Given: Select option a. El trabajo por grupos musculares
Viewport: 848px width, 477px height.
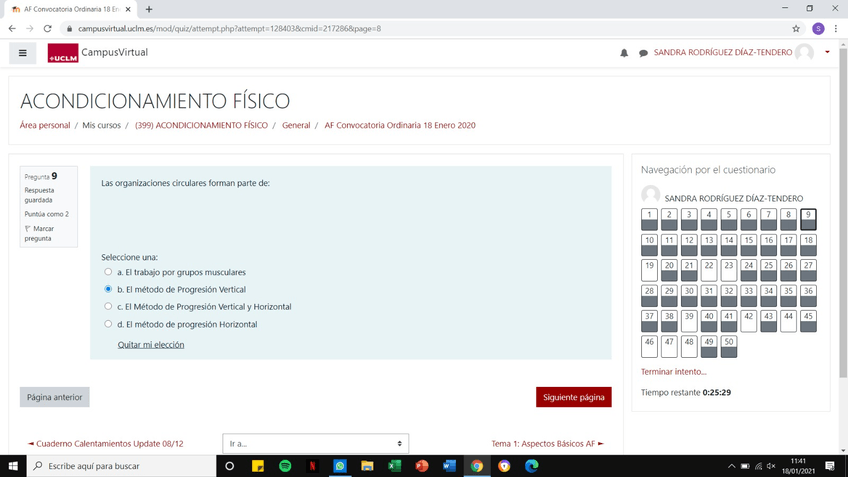Looking at the screenshot, I should point(108,272).
